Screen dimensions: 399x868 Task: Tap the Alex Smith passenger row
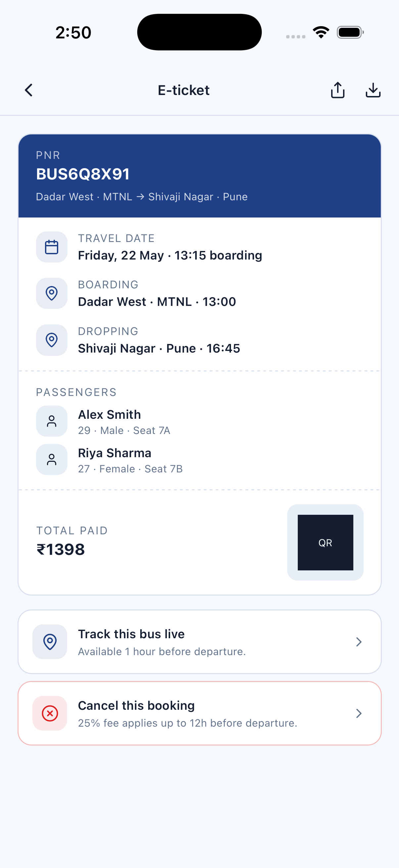pos(199,421)
